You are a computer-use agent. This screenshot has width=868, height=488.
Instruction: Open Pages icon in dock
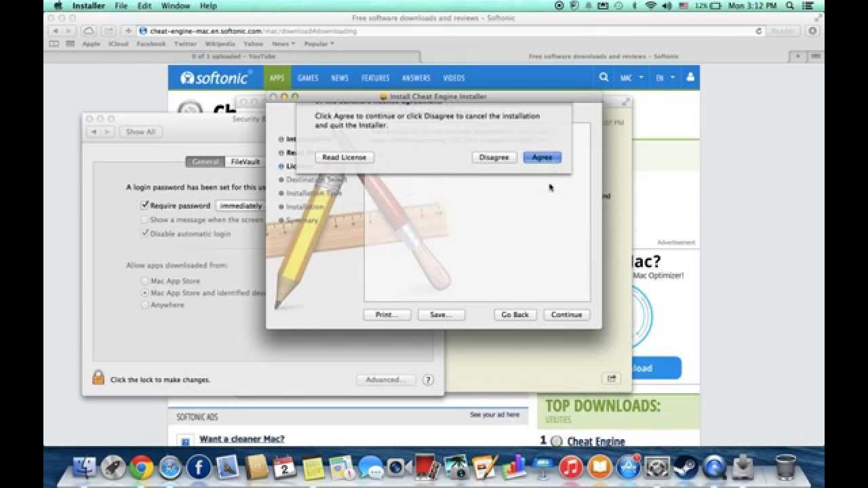485,467
